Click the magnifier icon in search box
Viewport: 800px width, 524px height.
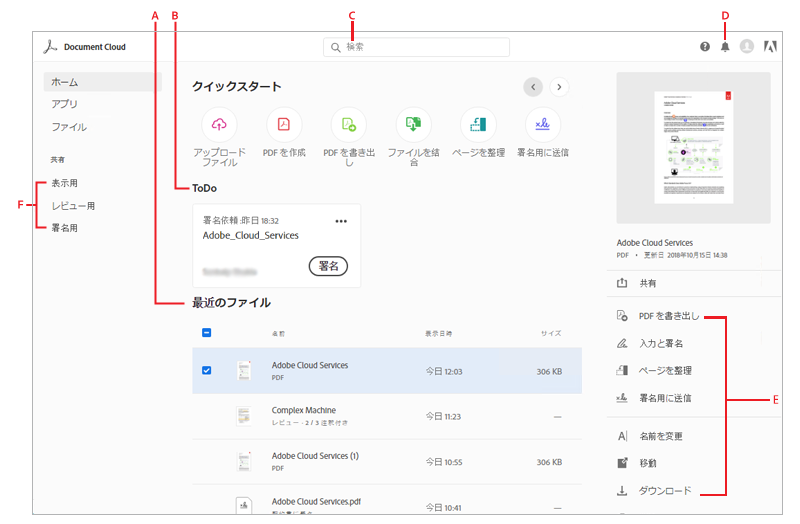point(335,47)
